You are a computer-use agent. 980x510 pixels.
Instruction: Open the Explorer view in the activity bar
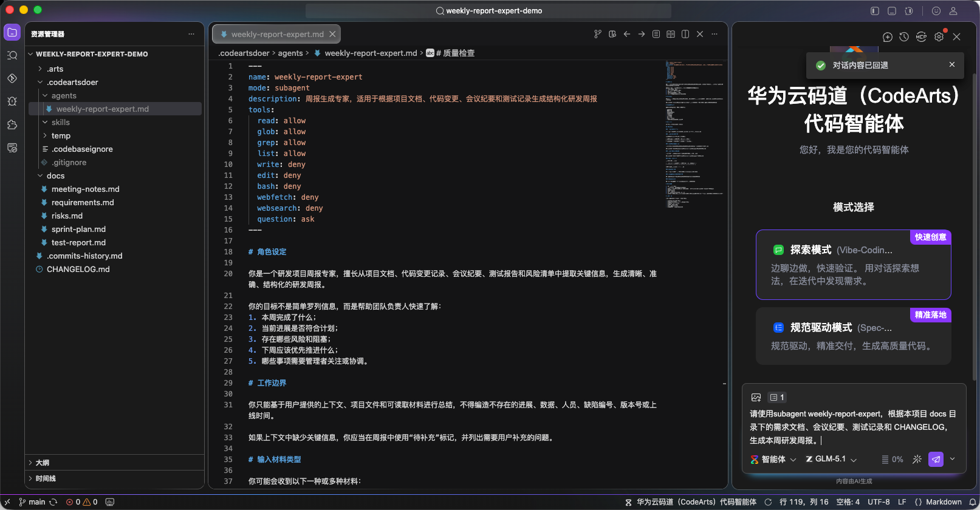tap(12, 33)
